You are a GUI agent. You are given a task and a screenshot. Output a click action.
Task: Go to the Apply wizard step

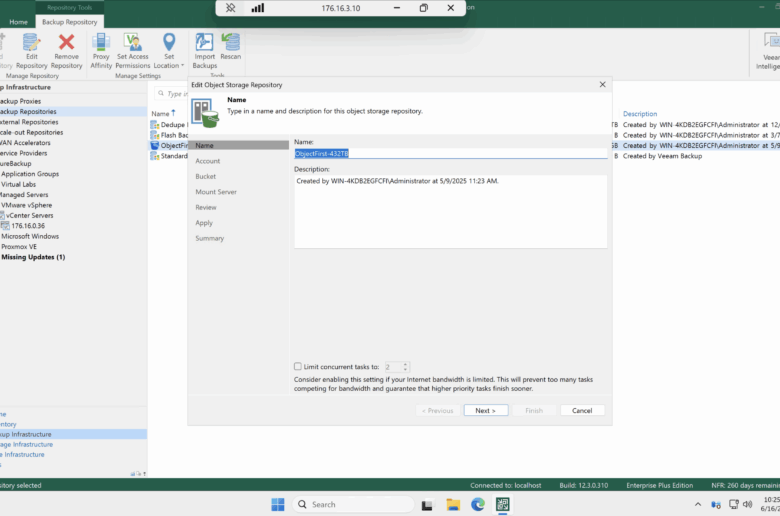204,223
